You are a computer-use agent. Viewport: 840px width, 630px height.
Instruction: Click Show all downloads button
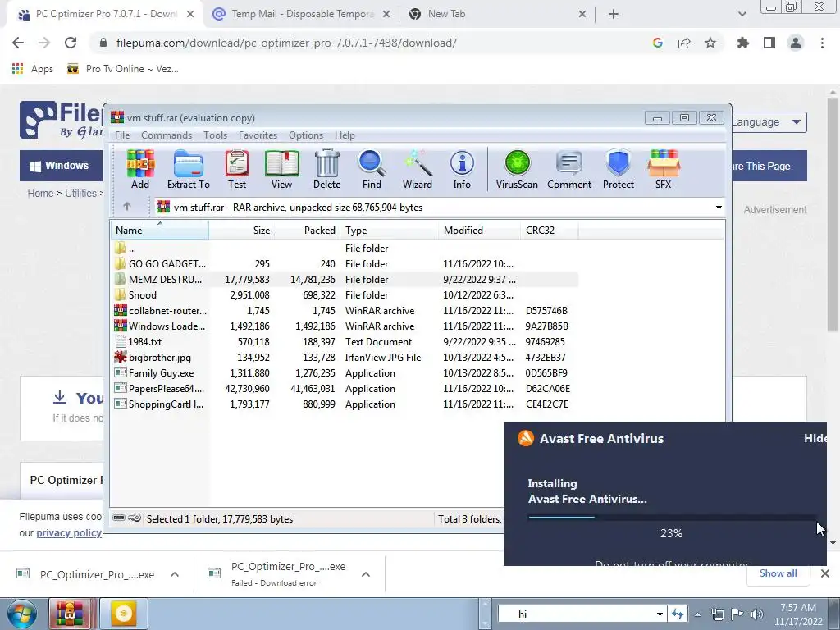(778, 573)
